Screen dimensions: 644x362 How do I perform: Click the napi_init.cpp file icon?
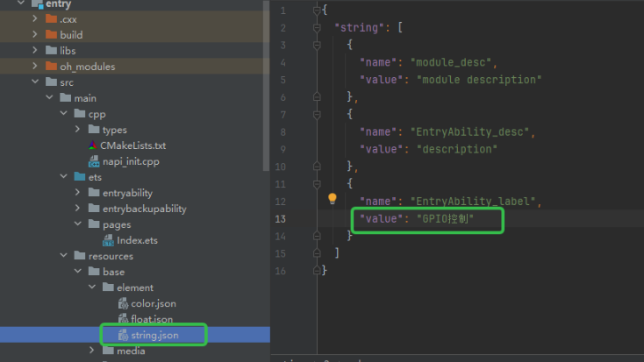tap(93, 162)
